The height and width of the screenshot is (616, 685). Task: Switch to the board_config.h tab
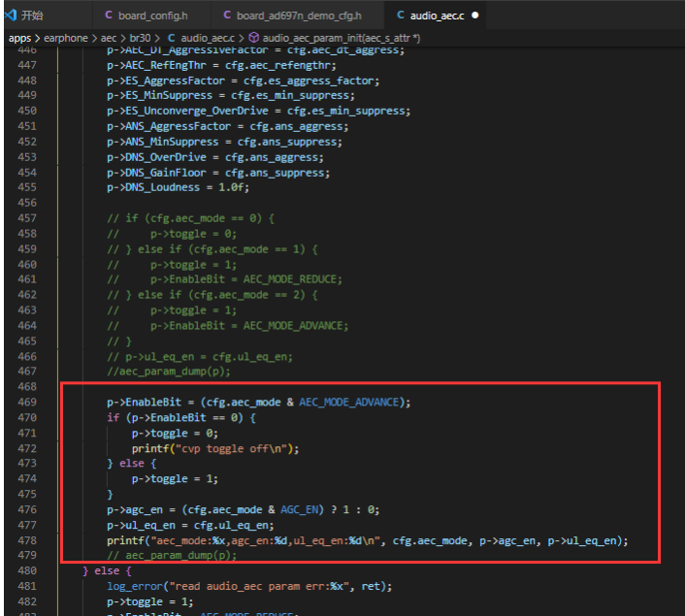pyautogui.click(x=152, y=16)
